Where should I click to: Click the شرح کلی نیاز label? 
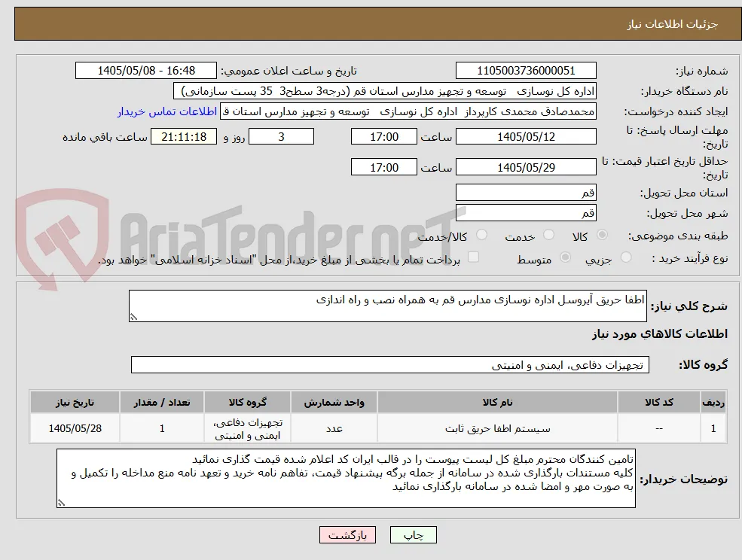click(689, 306)
